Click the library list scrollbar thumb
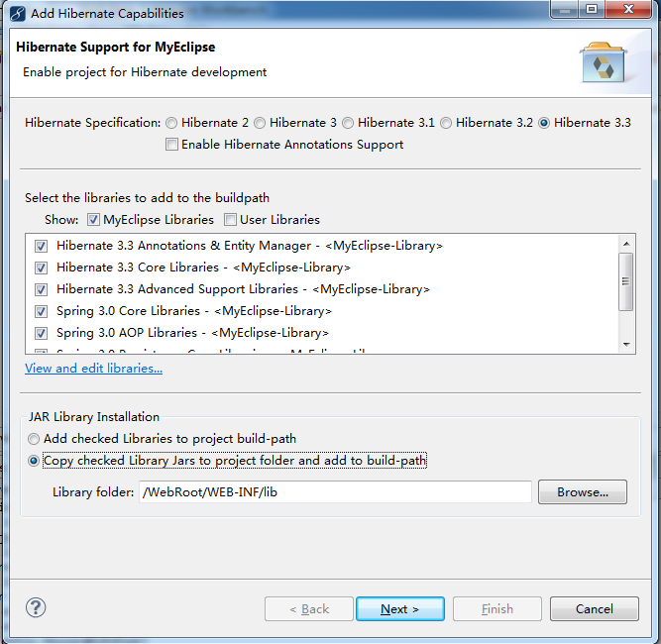This screenshot has width=661, height=644. [x=626, y=281]
